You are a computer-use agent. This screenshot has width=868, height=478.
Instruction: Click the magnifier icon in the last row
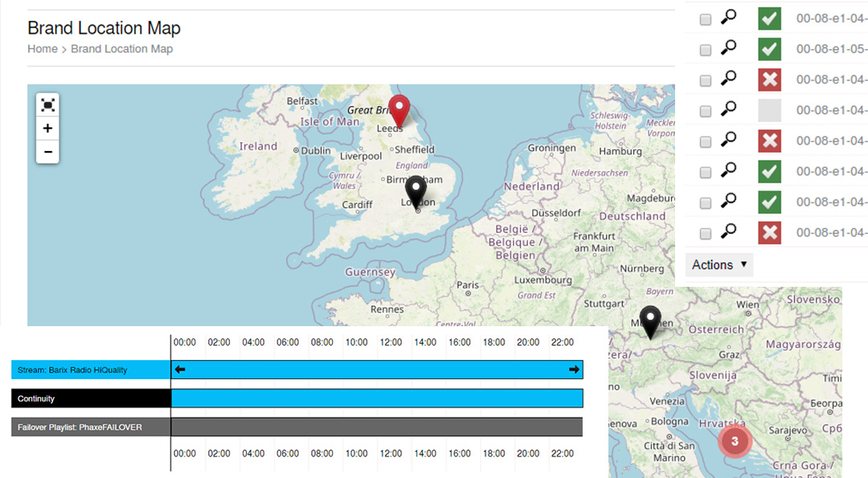728,233
